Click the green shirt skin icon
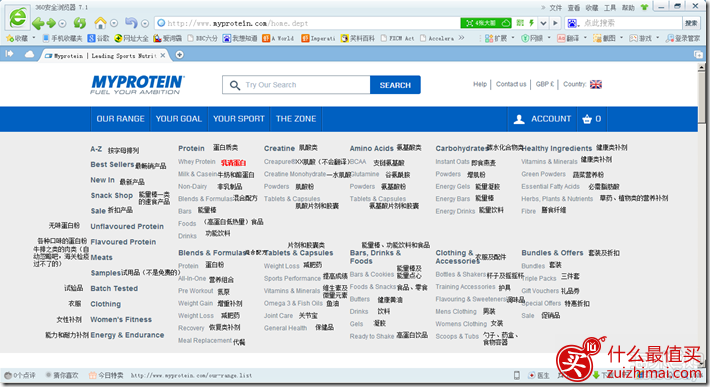The width and height of the screenshot is (710, 387). coord(644,7)
